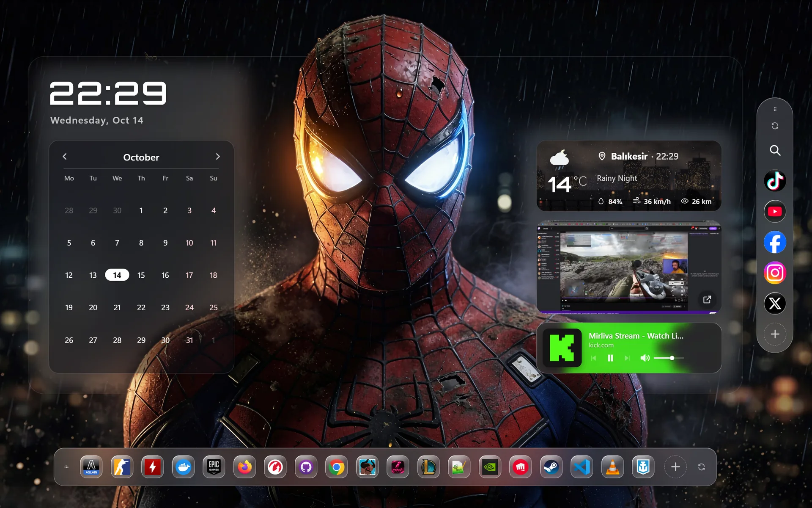The width and height of the screenshot is (812, 508).
Task: Launch World of Warships
Action: (643, 467)
